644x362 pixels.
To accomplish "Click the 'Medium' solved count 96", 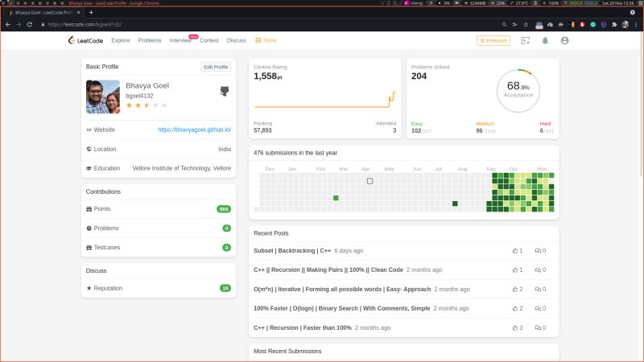I will coord(479,130).
